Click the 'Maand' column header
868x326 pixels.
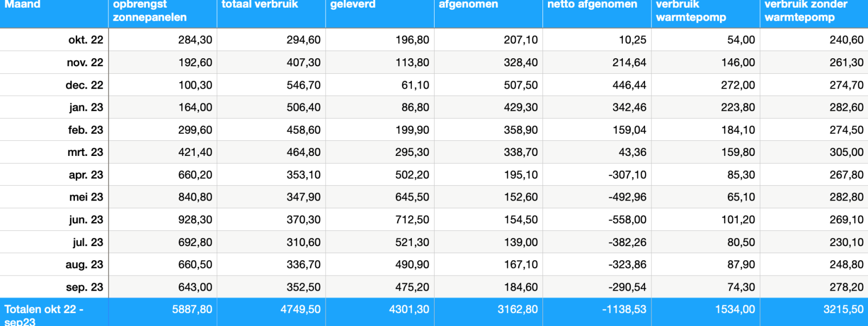click(x=23, y=5)
